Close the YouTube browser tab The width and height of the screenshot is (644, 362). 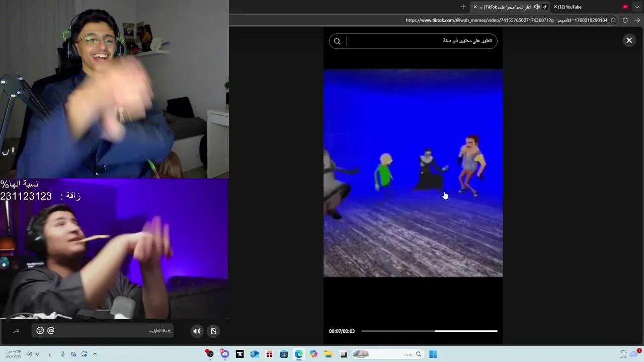pyautogui.click(x=555, y=7)
